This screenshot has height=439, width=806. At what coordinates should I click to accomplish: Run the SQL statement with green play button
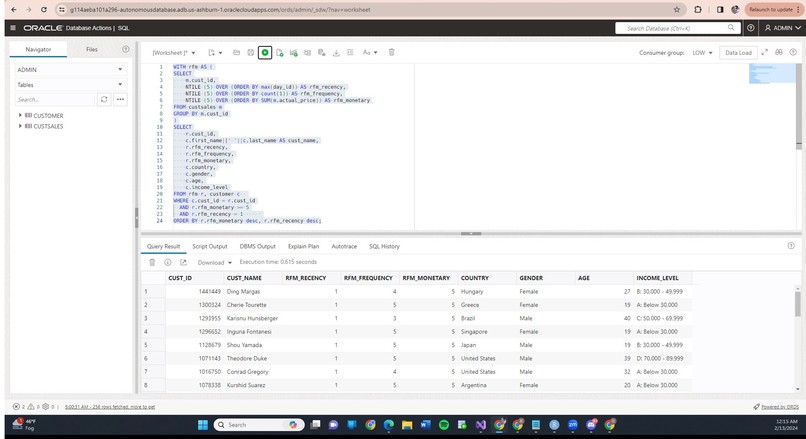click(x=265, y=52)
